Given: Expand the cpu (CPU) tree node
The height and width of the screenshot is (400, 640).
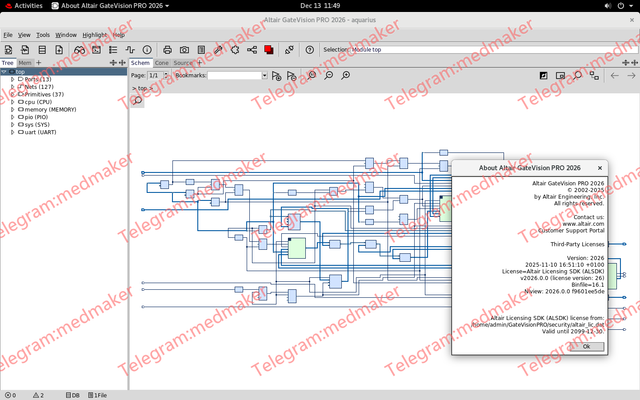Looking at the screenshot, I should [x=13, y=102].
